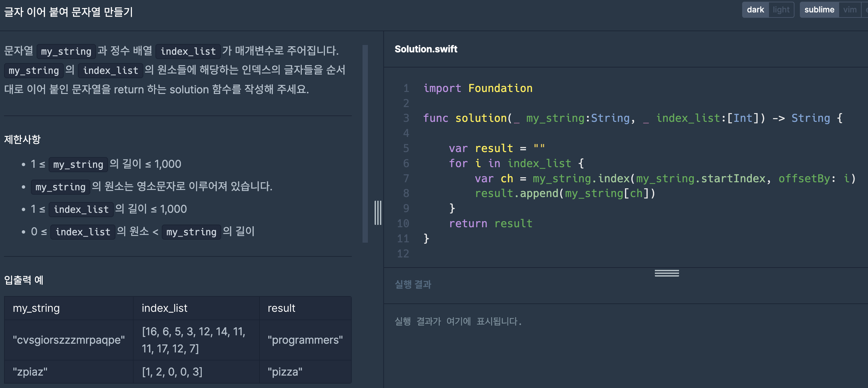Click the problem description scrollbar
The height and width of the screenshot is (388, 868).
pyautogui.click(x=365, y=144)
